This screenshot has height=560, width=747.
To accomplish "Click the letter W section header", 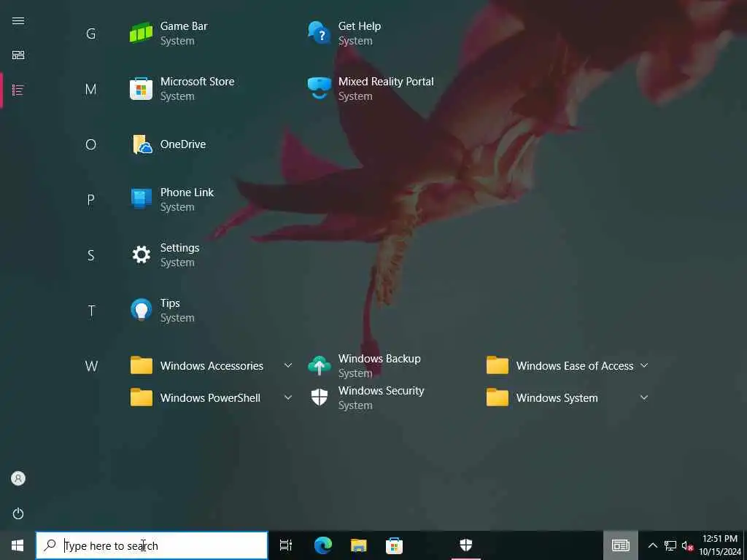I will (x=91, y=366).
